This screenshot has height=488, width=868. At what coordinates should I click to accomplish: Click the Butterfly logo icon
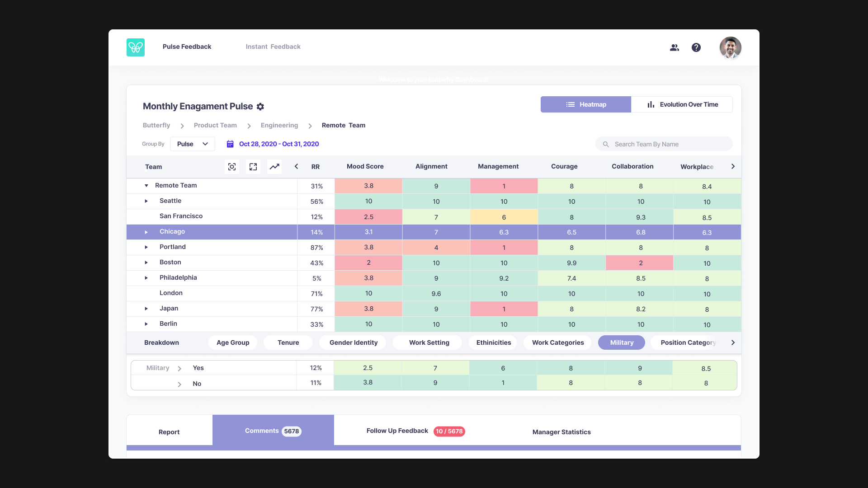(x=136, y=47)
